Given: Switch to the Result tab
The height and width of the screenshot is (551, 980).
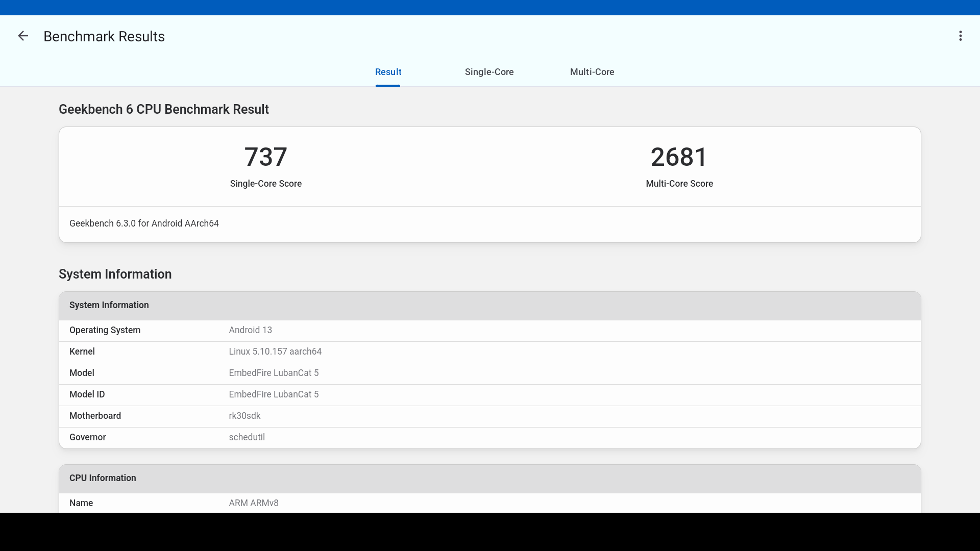Looking at the screenshot, I should click(x=388, y=72).
